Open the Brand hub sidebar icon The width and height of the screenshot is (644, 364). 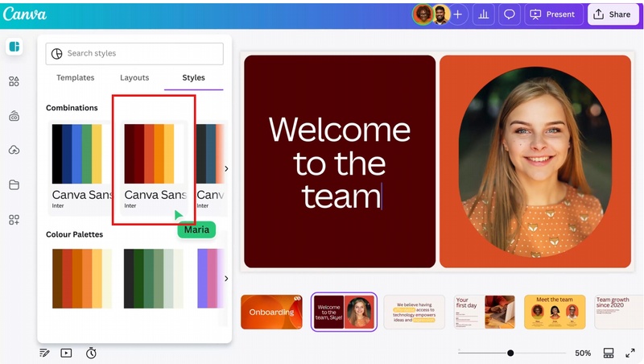14,116
